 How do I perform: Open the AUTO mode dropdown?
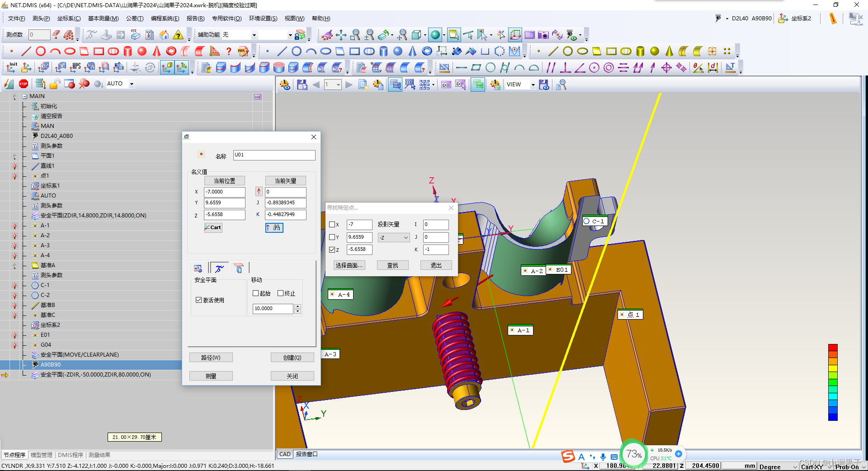pos(132,84)
